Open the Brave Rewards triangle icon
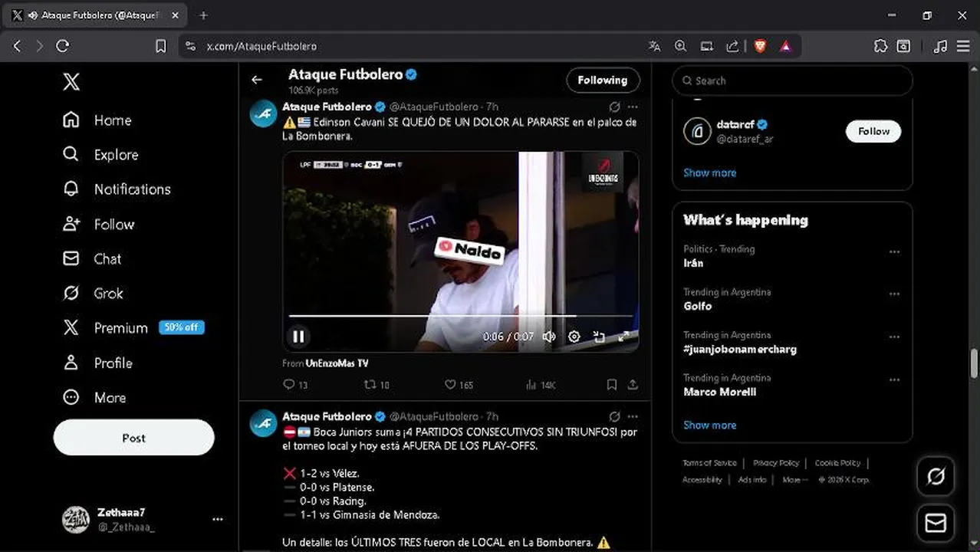The height and width of the screenshot is (552, 980). (785, 46)
